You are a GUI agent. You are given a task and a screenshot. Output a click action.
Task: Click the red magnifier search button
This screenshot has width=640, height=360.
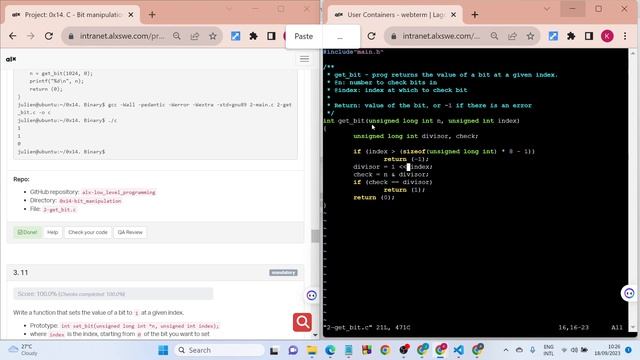(x=302, y=322)
